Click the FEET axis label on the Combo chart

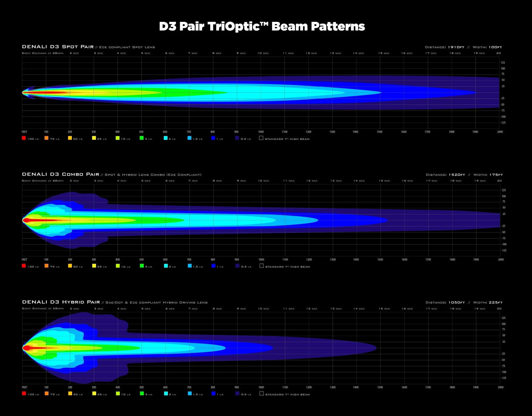[24, 259]
